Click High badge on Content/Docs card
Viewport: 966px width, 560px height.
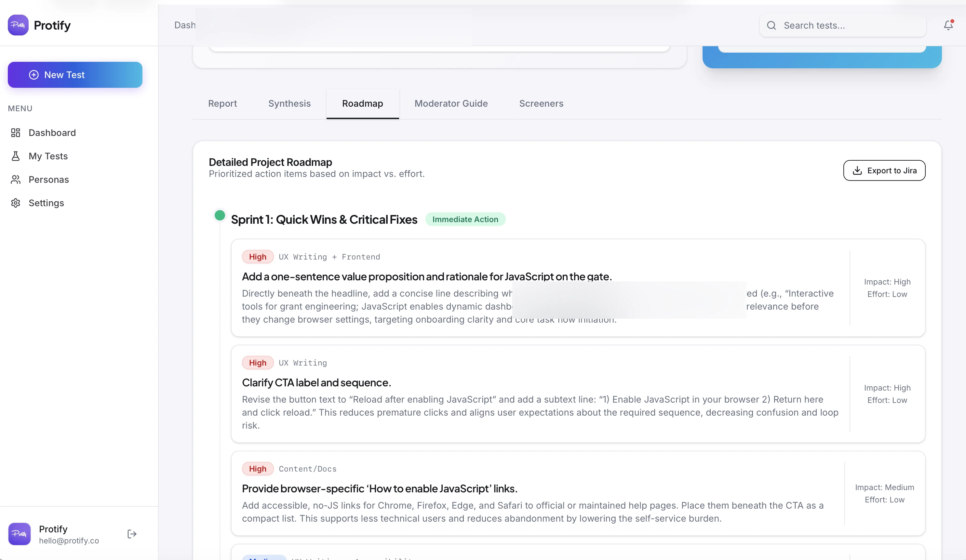(258, 469)
